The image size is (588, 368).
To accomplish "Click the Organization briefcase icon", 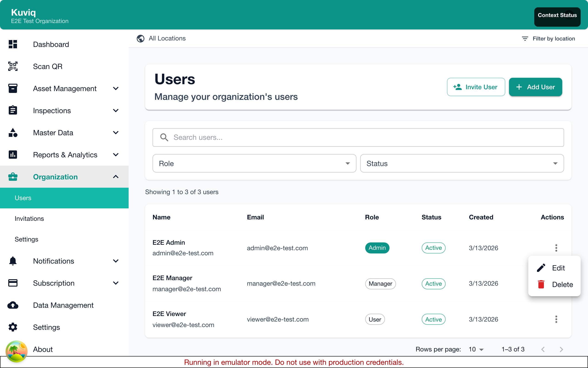I will tap(13, 177).
